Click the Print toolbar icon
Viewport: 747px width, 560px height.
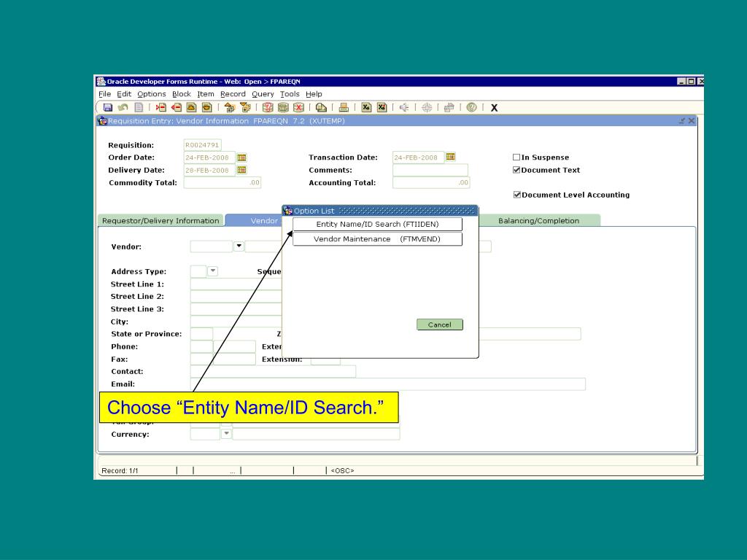(344, 108)
